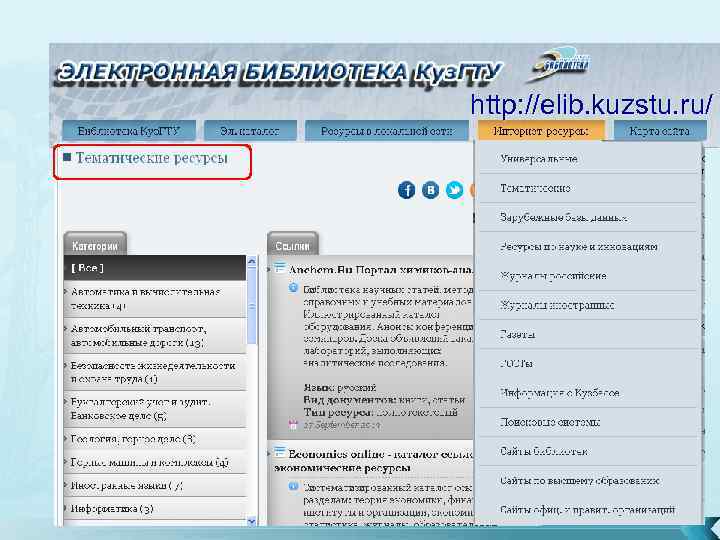Choose Сайты библиотек menu entry
This screenshot has width=720, height=540.
pyautogui.click(x=588, y=451)
